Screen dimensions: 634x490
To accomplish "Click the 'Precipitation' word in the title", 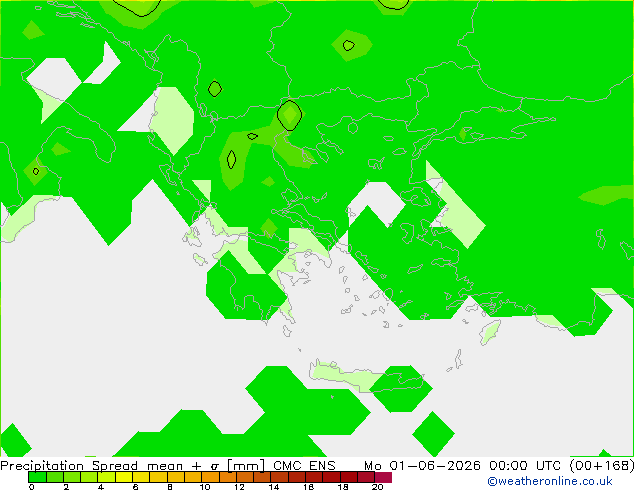I will tap(42, 466).
